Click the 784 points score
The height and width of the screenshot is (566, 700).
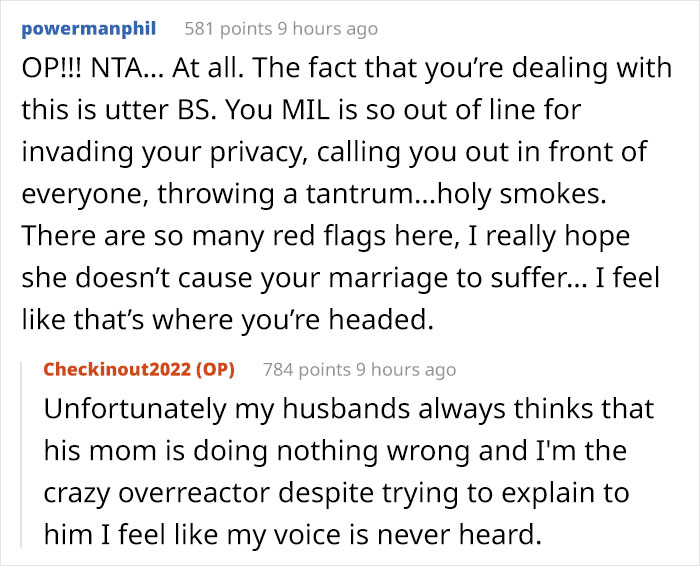(309, 369)
